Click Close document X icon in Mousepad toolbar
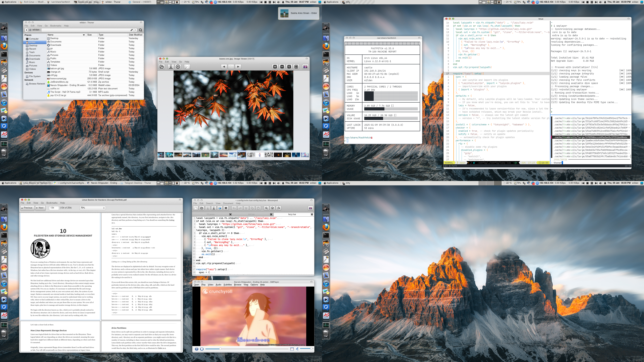Viewport: 644px width, 362px height. click(226, 208)
